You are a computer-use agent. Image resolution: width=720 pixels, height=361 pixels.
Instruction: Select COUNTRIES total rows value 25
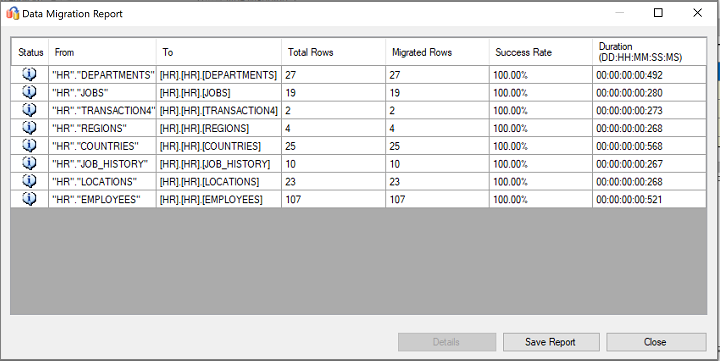pyautogui.click(x=334, y=146)
